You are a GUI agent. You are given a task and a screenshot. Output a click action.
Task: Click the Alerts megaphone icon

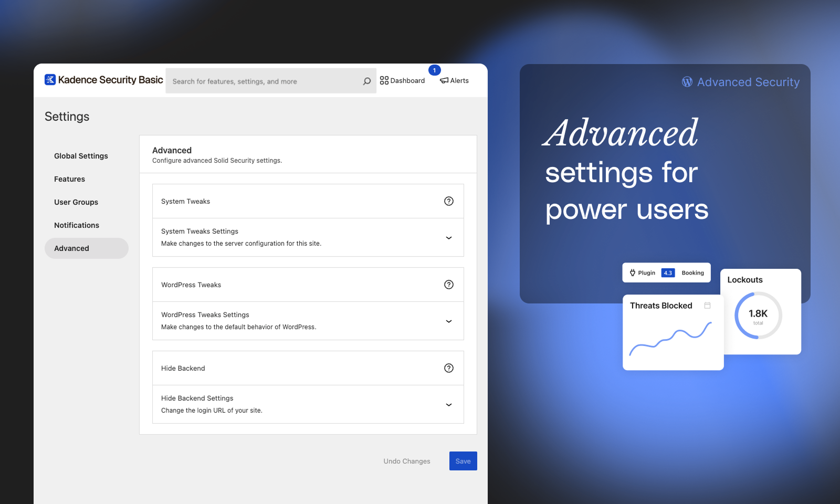tap(444, 80)
